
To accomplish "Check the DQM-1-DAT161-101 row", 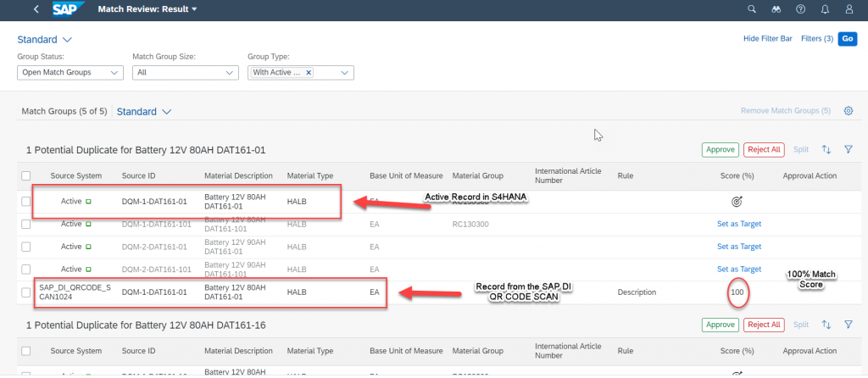I will [x=26, y=224].
